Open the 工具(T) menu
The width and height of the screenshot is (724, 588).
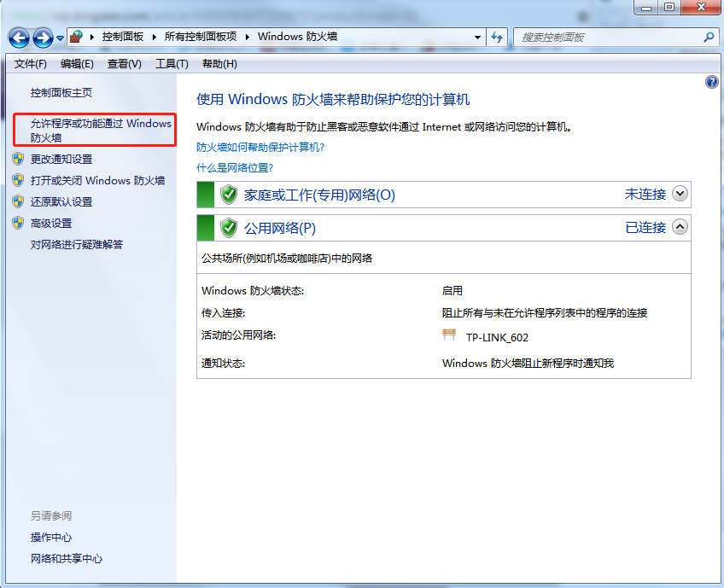[172, 64]
